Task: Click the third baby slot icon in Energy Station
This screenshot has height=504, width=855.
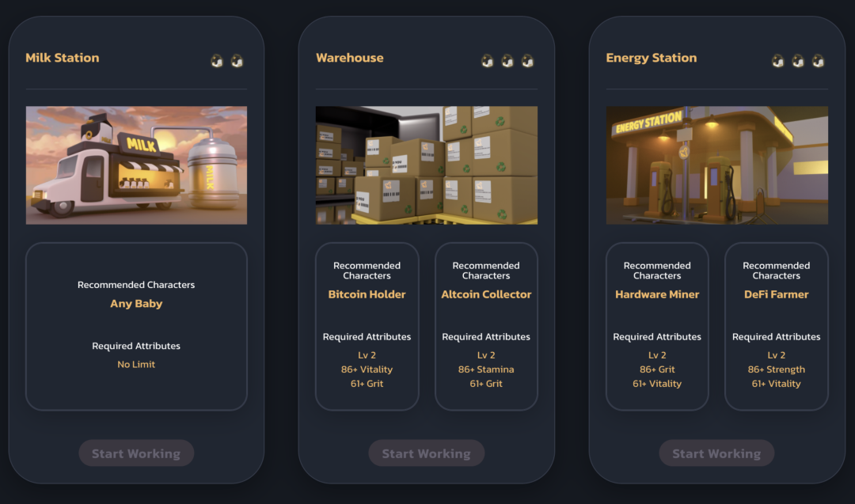Action: click(818, 61)
